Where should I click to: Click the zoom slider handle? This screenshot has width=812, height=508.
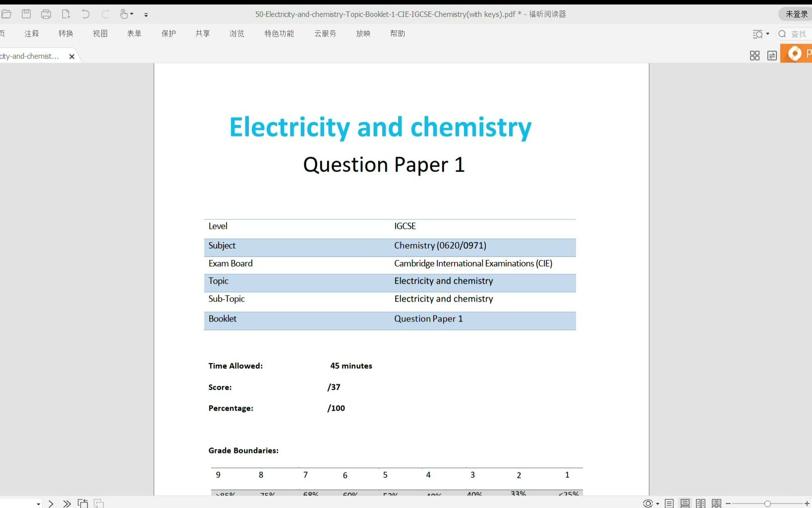(x=767, y=504)
